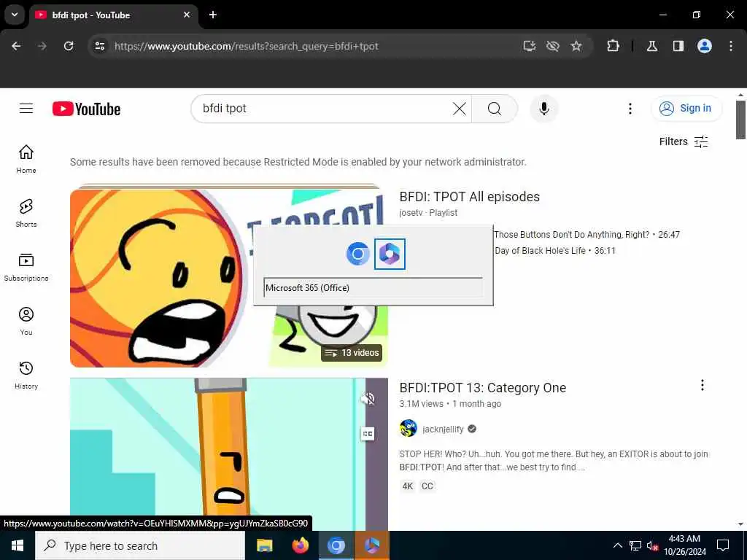Click the YouTube logo
This screenshot has height=560, width=747.
86,109
